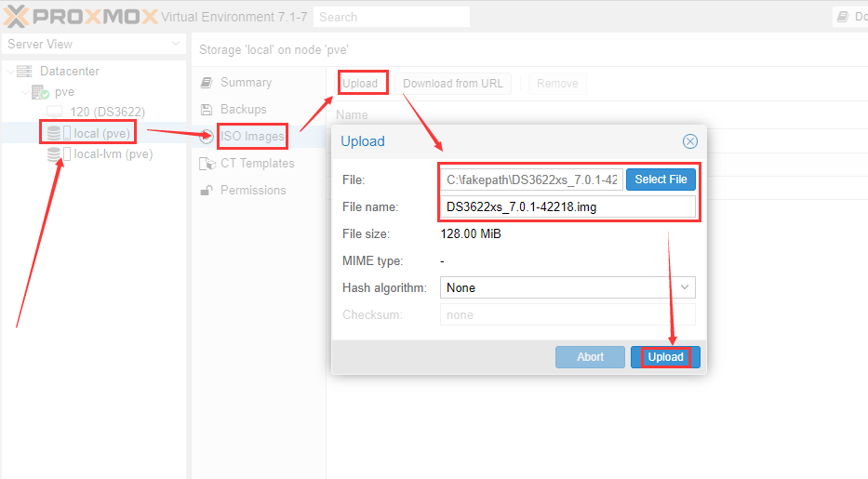This screenshot has width=868, height=479.
Task: Click Download from URL button
Action: coord(453,84)
